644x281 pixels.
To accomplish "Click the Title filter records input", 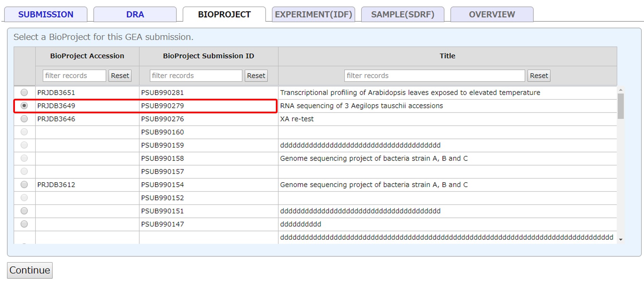I will pos(434,76).
